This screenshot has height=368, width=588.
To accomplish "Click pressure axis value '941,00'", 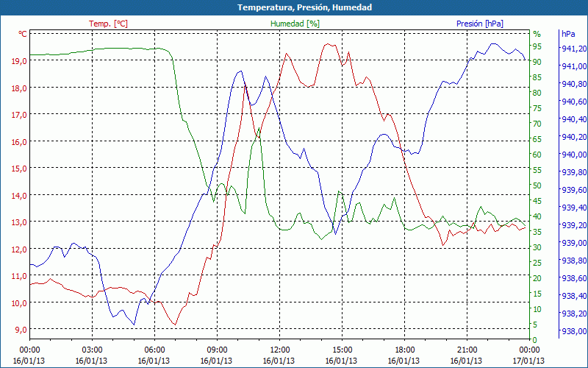I will pos(574,66).
